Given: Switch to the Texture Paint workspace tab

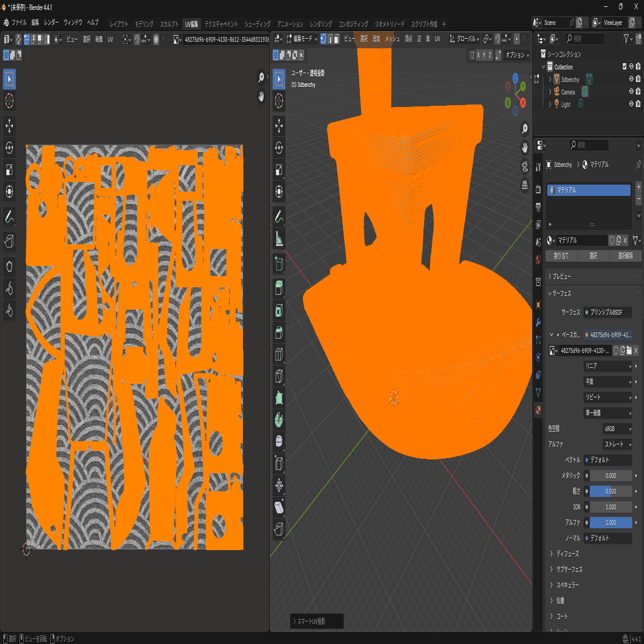Looking at the screenshot, I should coord(221,24).
